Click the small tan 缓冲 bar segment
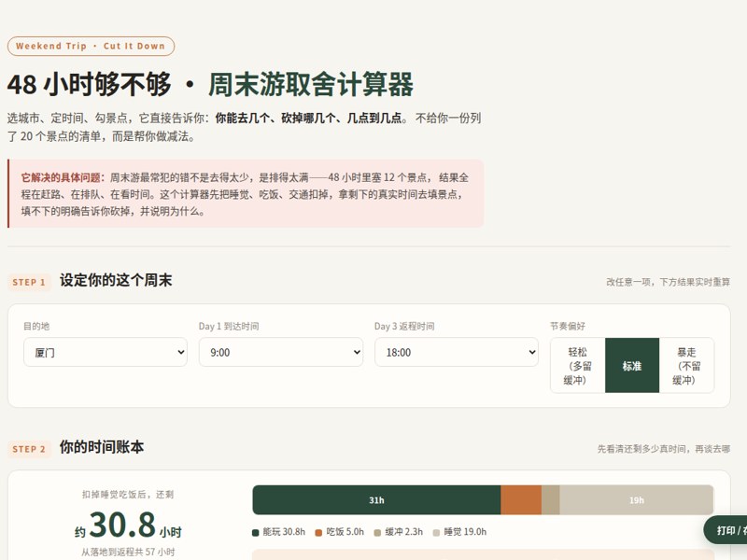The width and height of the screenshot is (747, 560). 551,500
